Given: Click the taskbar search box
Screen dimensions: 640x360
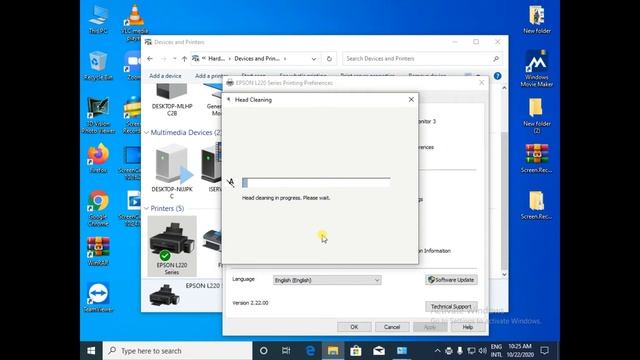Looking at the screenshot, I should coord(178,351).
